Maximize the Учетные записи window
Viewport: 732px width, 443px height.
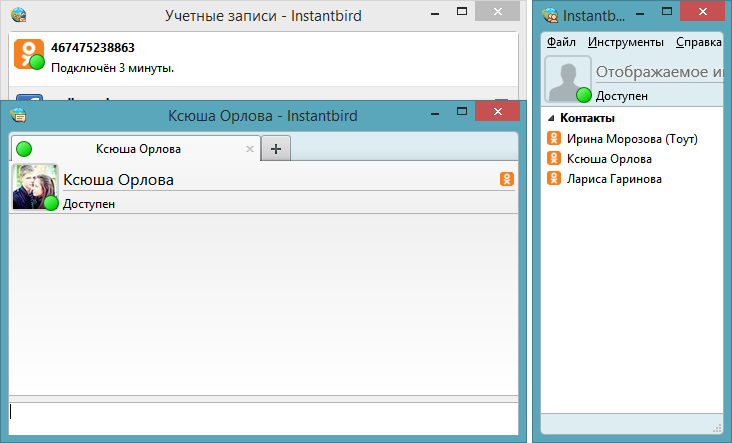click(x=462, y=11)
